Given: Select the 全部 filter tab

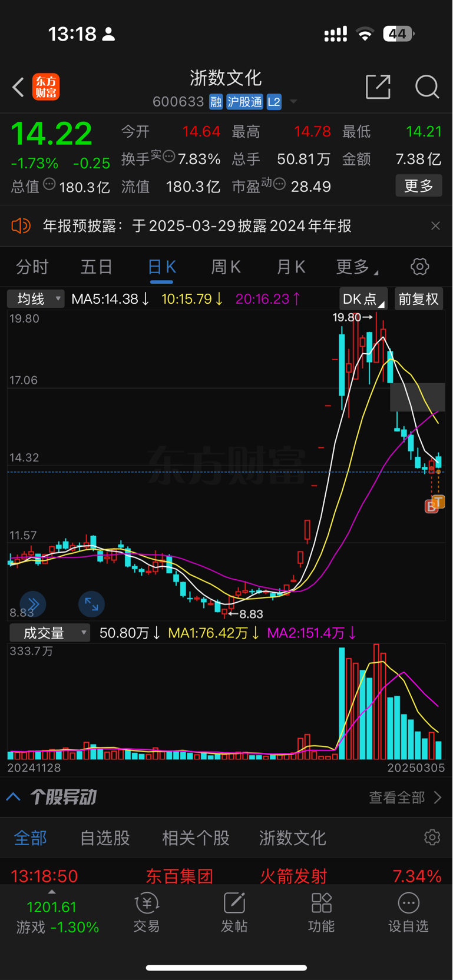Looking at the screenshot, I should 31,838.
